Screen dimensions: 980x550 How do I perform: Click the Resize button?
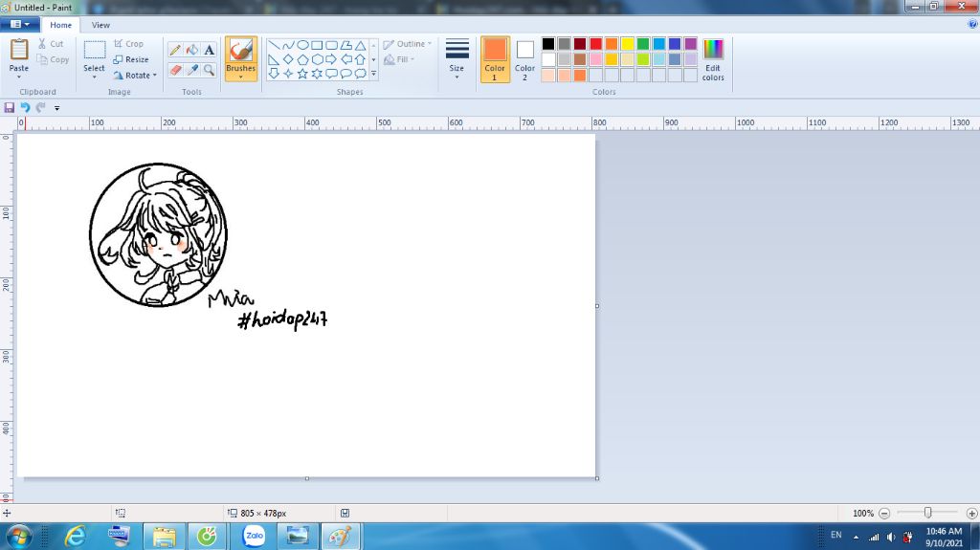[131, 59]
